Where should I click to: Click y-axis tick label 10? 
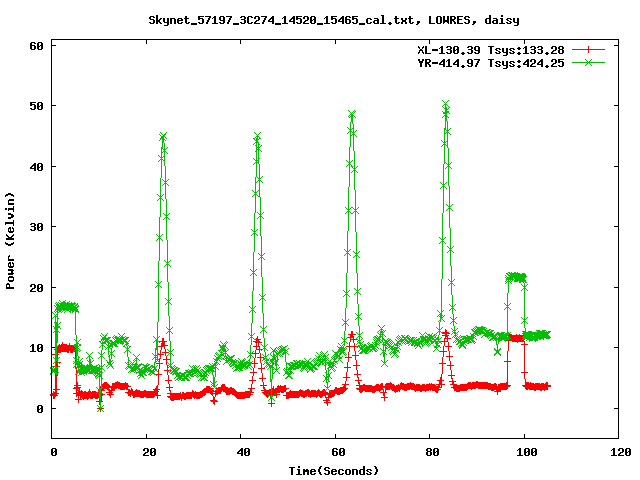click(x=36, y=348)
